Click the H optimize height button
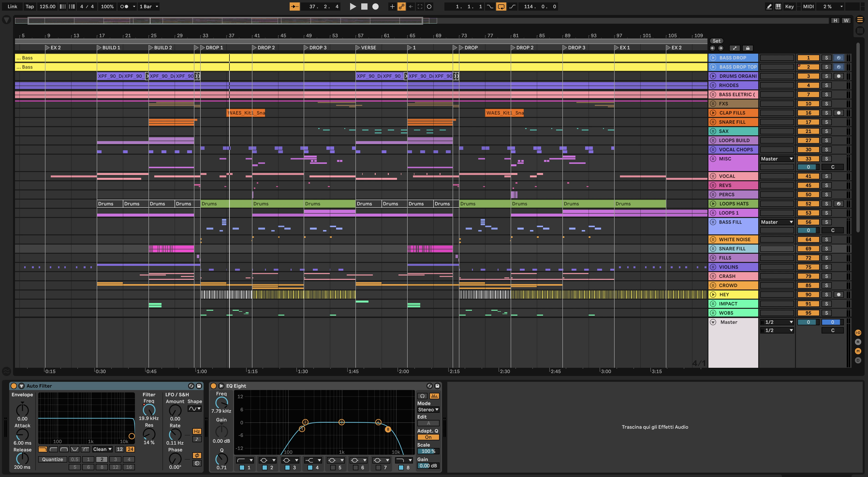 [835, 21]
